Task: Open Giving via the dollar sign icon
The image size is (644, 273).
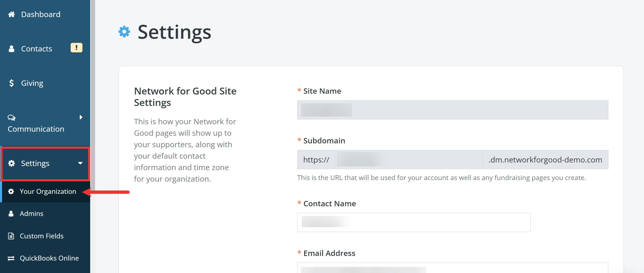Action: point(11,83)
